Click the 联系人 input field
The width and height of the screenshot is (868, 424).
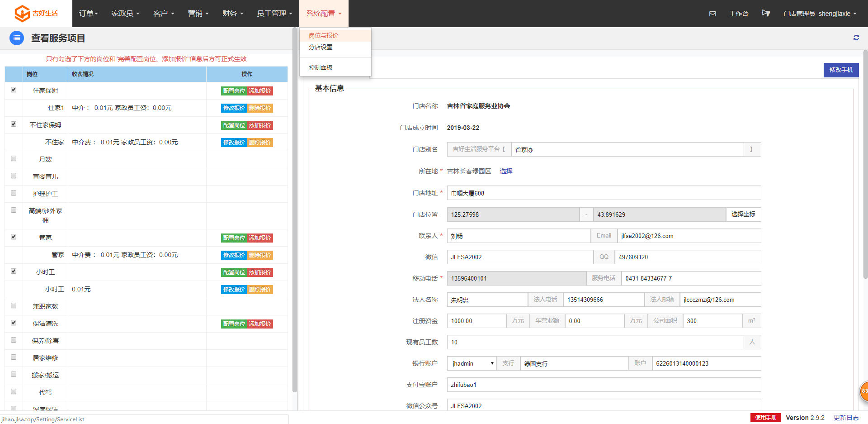(519, 236)
